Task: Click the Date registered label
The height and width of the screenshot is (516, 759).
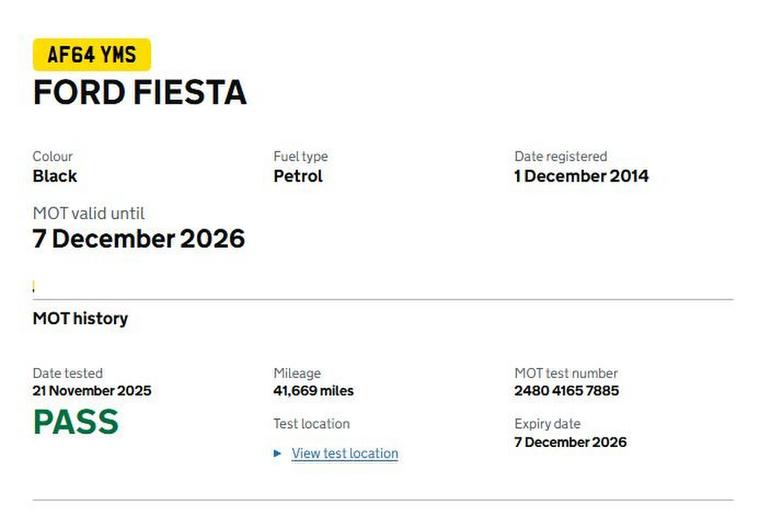Action: pyautogui.click(x=560, y=156)
